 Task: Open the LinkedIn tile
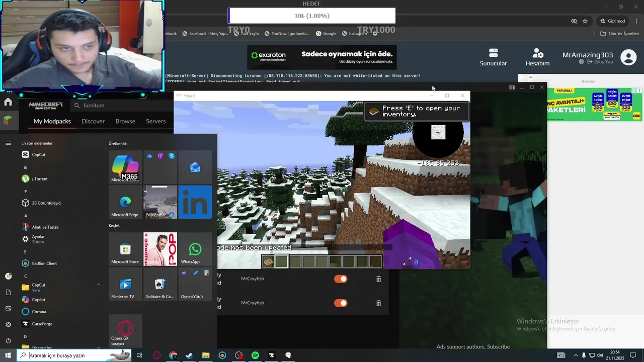[x=195, y=202]
